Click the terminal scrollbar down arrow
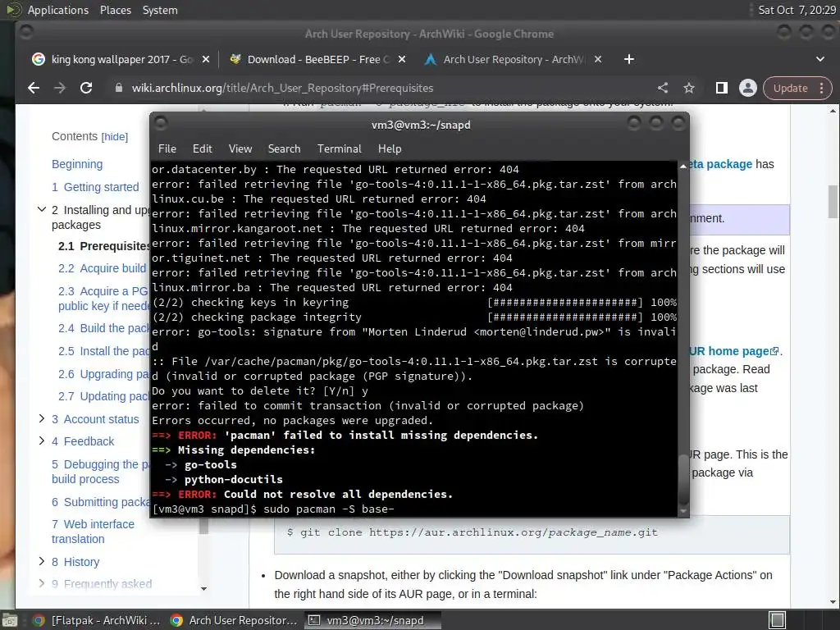The image size is (840, 630). click(x=683, y=512)
